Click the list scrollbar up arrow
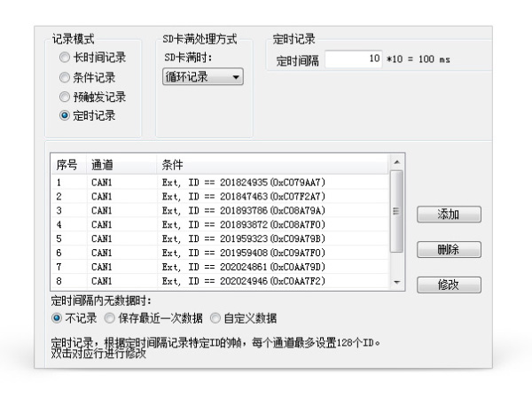The width and height of the screenshot is (532, 398). pyautogui.click(x=396, y=162)
